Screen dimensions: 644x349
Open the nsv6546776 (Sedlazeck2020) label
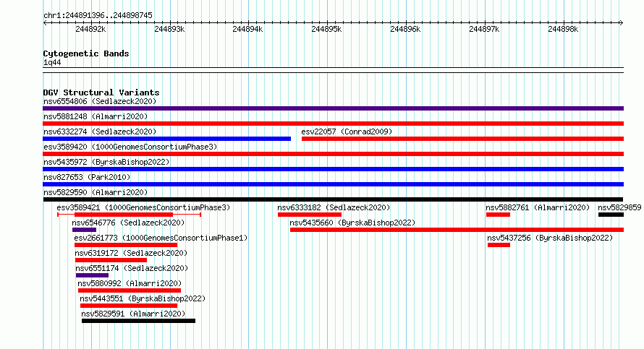[x=128, y=223]
